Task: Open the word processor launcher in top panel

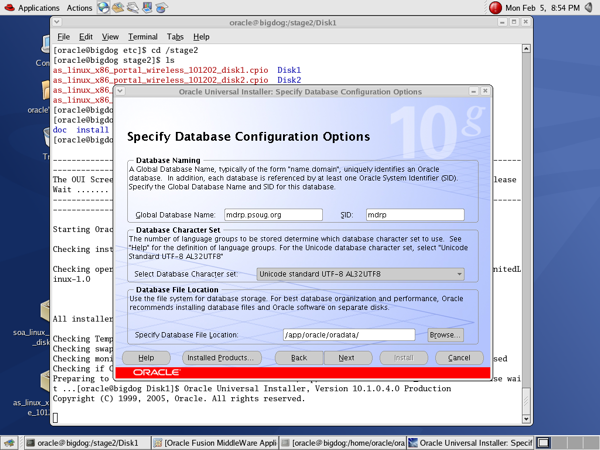Action: pos(132,7)
